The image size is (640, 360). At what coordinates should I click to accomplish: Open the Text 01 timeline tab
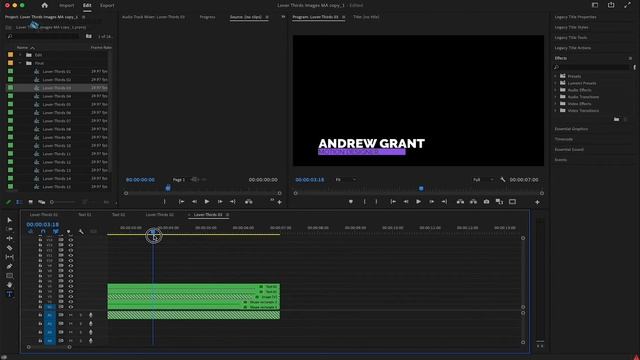click(x=85, y=215)
